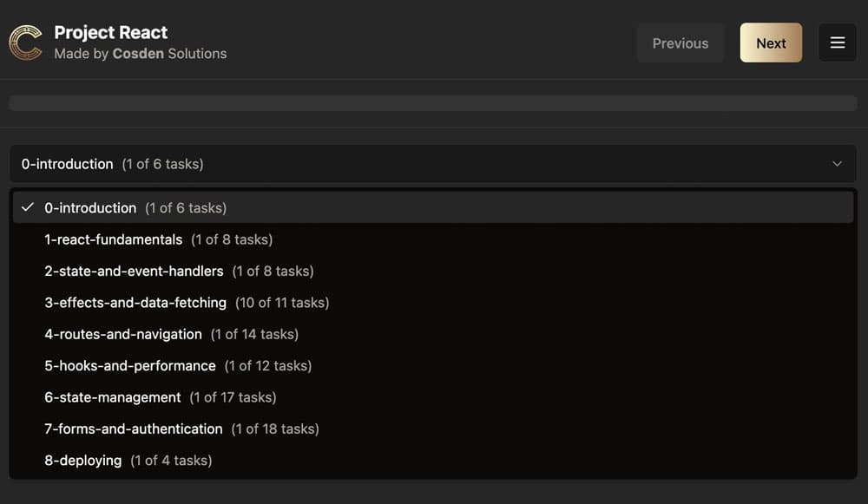868x504 pixels.
Task: Go to the Previous task
Action: (681, 43)
